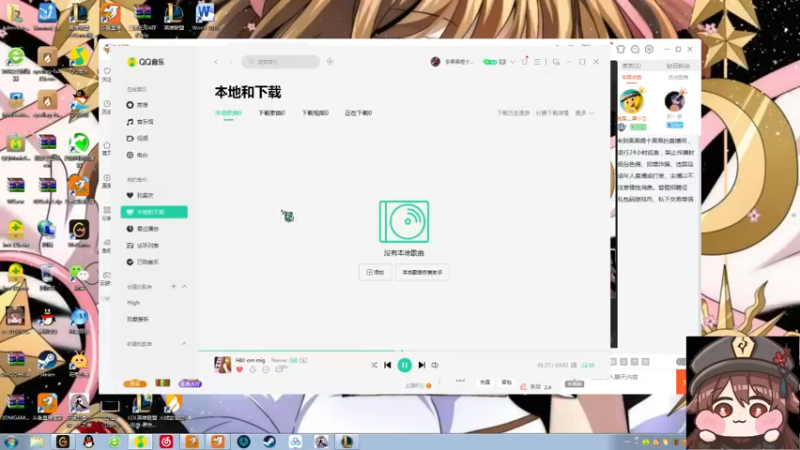Switch to 本地歌曲 tab

[x=228, y=113]
